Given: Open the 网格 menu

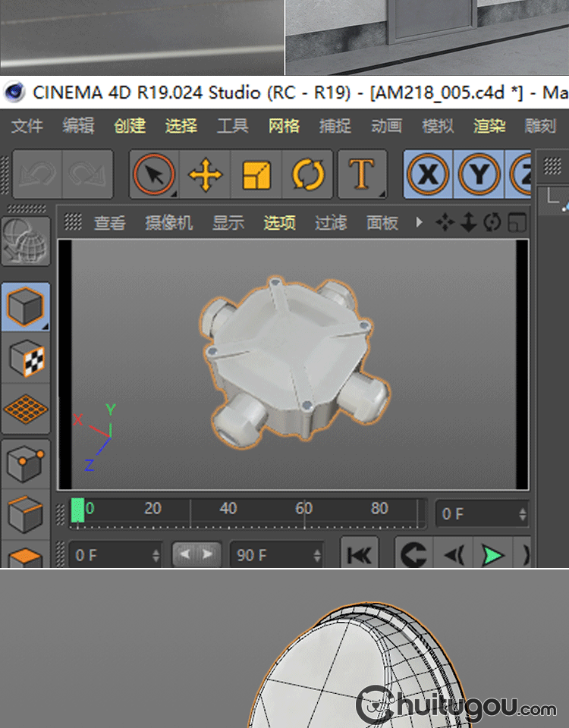Looking at the screenshot, I should point(284,126).
